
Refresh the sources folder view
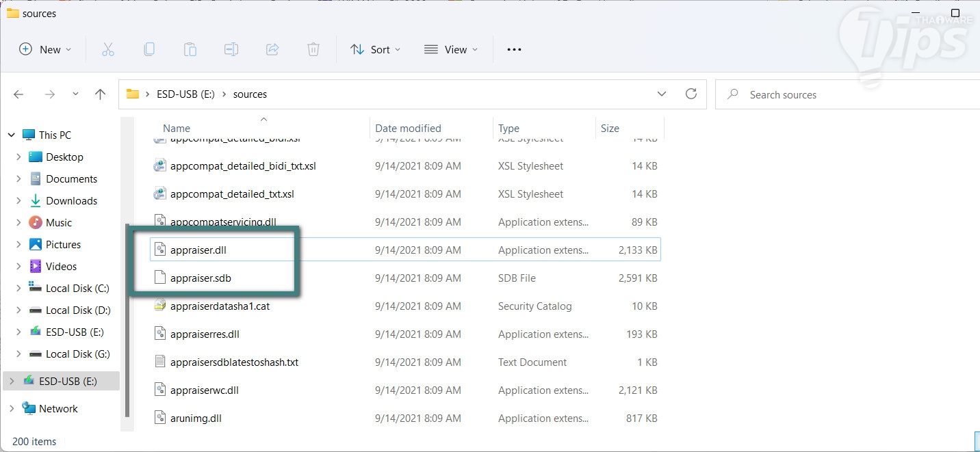pos(691,94)
